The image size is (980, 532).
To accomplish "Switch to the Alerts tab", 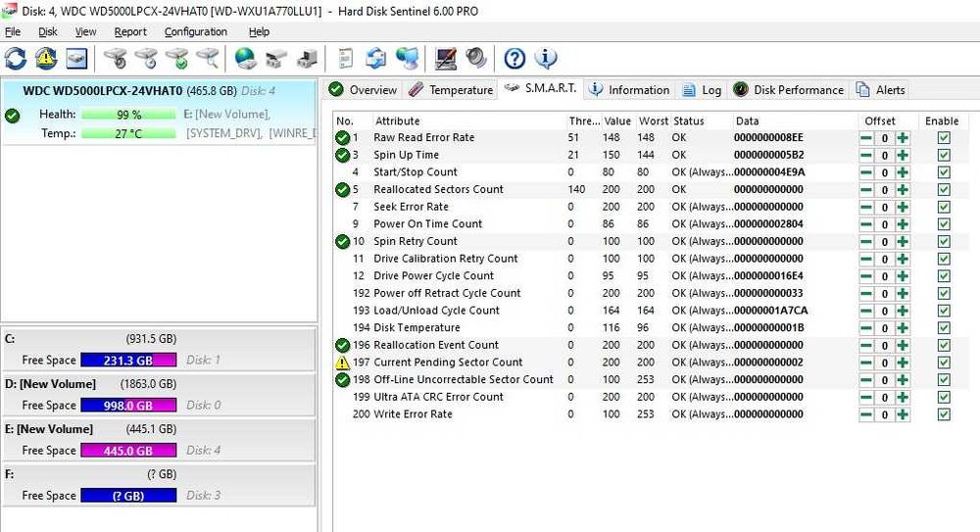I will (x=881, y=90).
